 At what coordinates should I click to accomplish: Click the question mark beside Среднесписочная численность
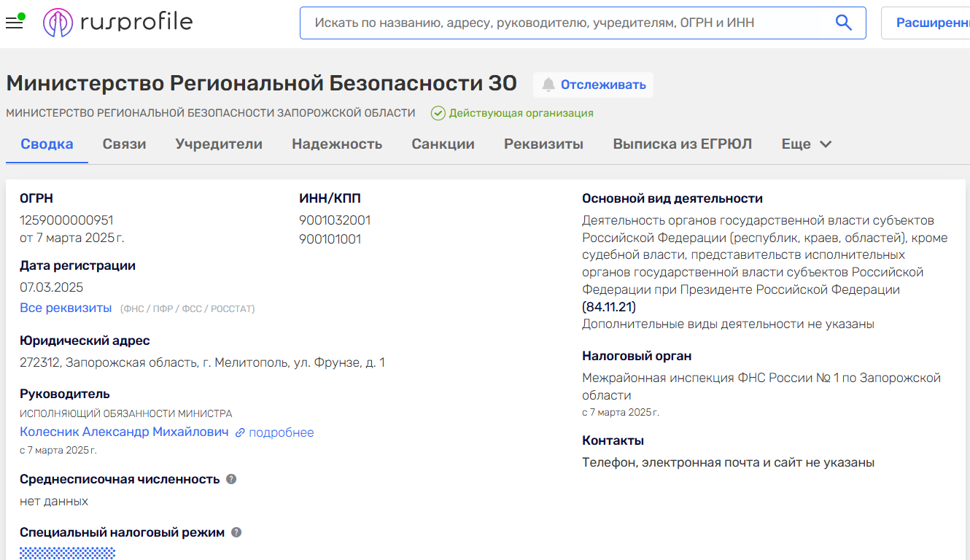232,478
